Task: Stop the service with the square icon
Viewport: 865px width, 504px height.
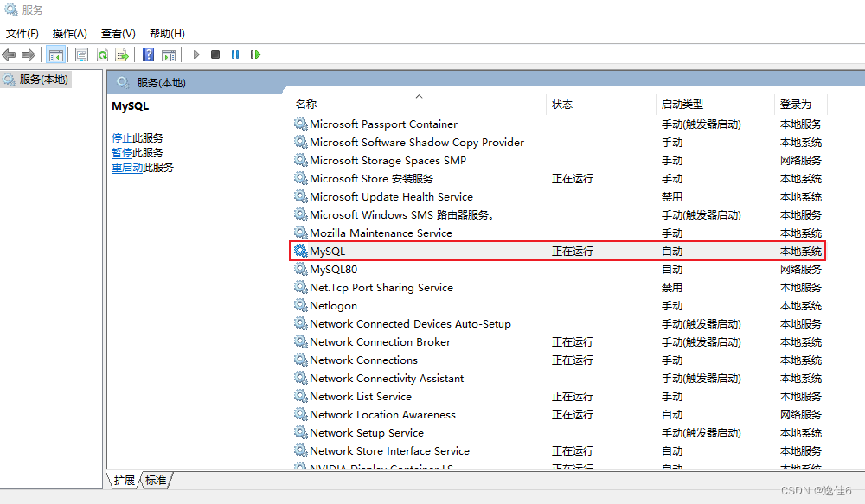Action: [x=215, y=54]
